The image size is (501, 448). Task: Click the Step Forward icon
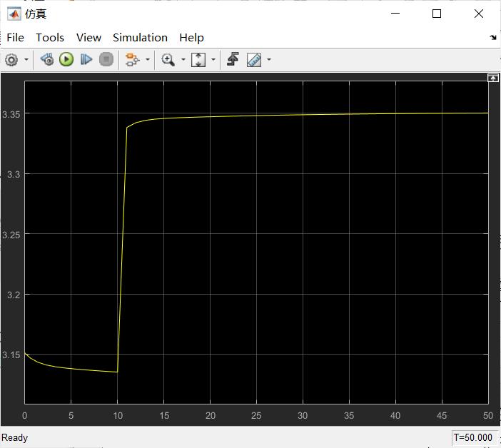tap(86, 60)
